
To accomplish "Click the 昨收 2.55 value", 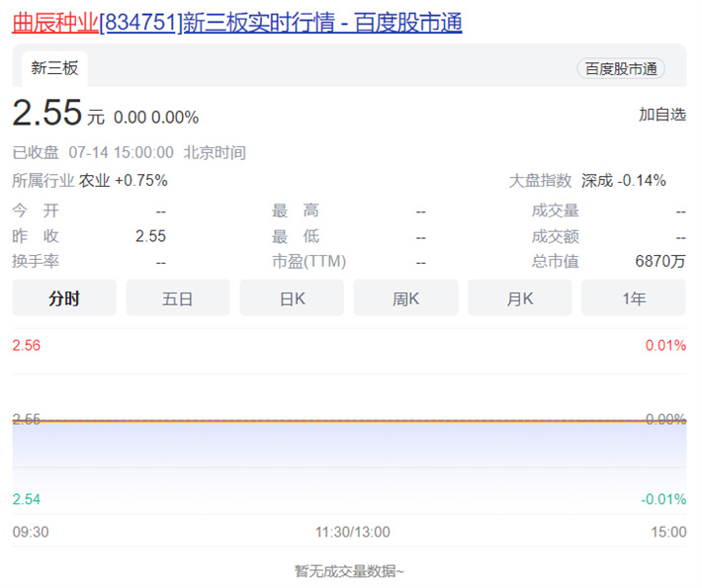I will coord(150,236).
